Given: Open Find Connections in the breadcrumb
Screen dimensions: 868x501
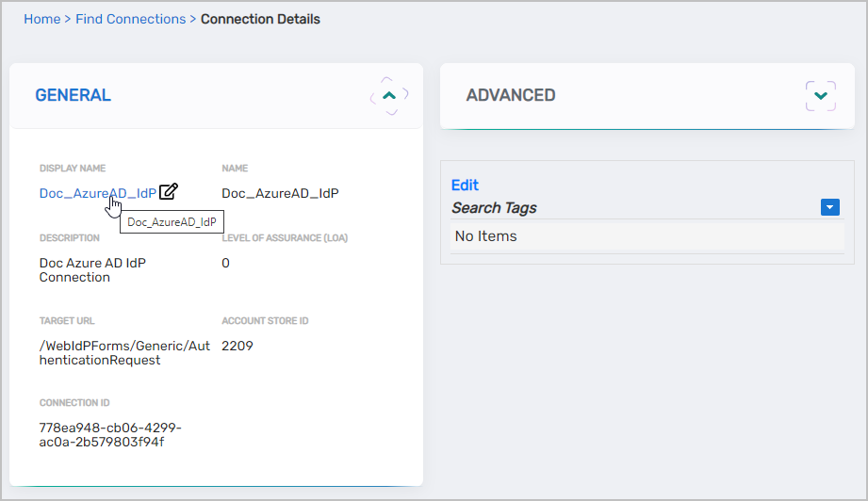Looking at the screenshot, I should coord(132,19).
